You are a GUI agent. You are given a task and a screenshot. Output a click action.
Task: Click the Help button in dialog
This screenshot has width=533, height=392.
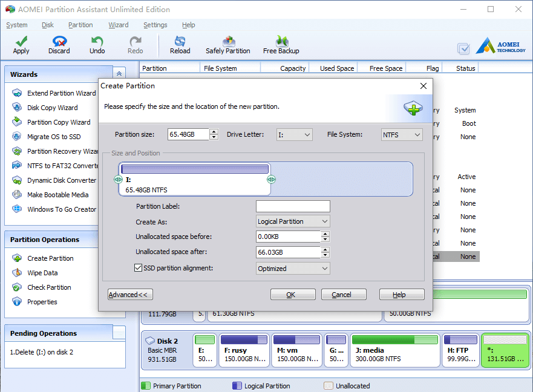[x=402, y=295]
